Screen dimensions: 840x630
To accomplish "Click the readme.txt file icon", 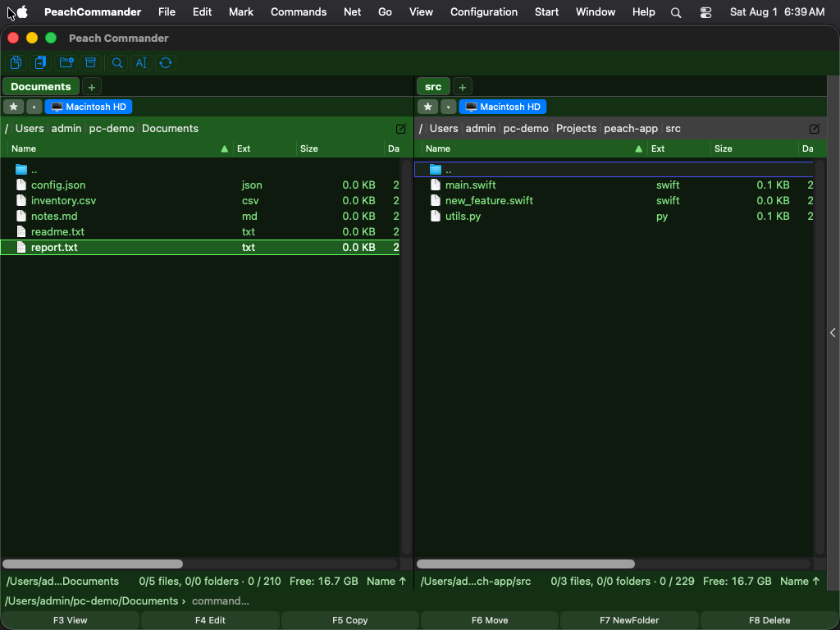I will [x=21, y=231].
